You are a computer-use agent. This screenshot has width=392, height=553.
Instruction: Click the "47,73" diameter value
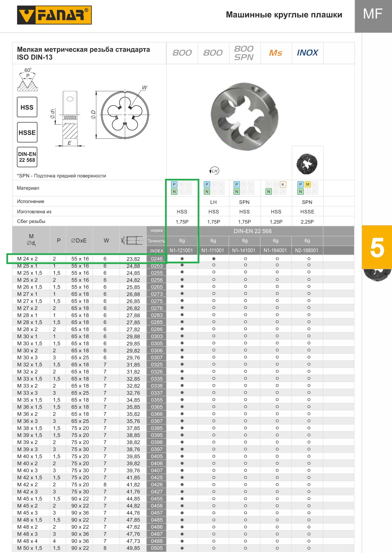pyautogui.click(x=133, y=541)
